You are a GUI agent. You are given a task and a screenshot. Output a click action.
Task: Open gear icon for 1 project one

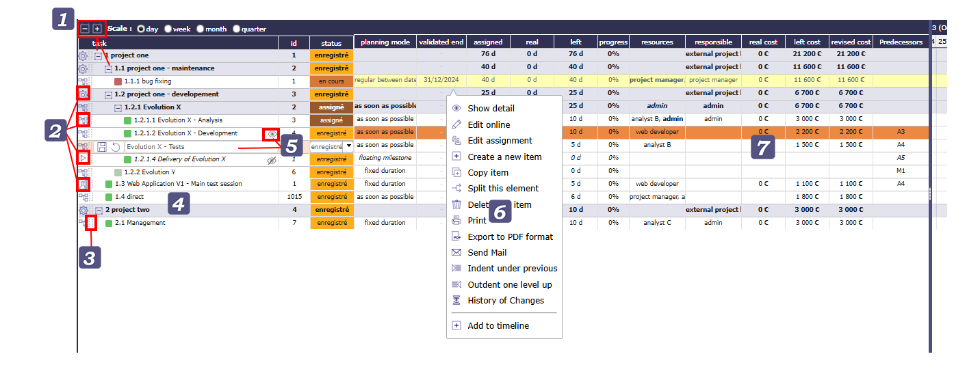pos(83,55)
